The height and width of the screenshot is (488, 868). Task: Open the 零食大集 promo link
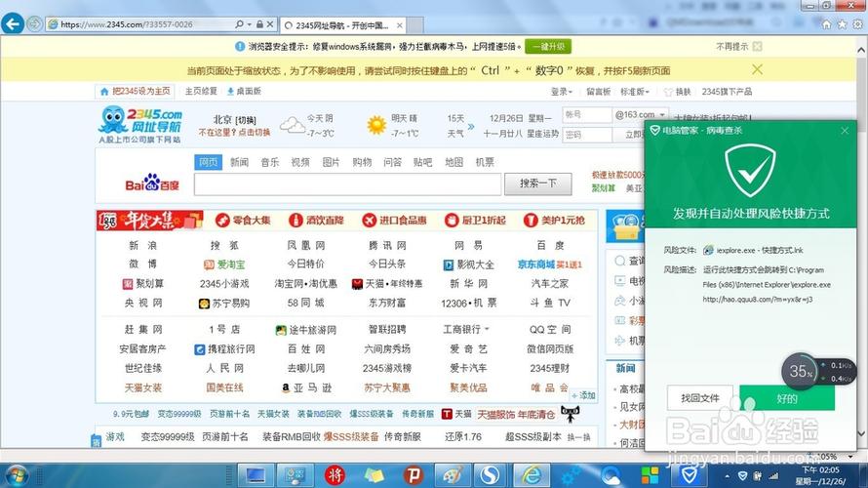click(243, 221)
